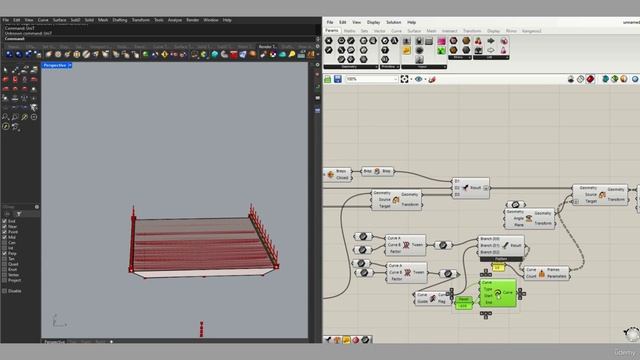Screen dimensions: 640x360
Task: Click the red sketch eraser icon in Grasshopper
Action: (432, 79)
